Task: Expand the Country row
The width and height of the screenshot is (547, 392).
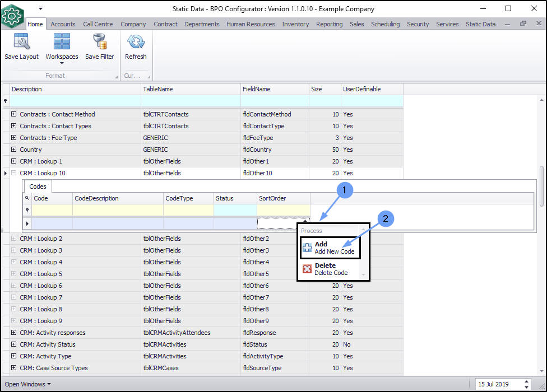Action: click(x=14, y=150)
